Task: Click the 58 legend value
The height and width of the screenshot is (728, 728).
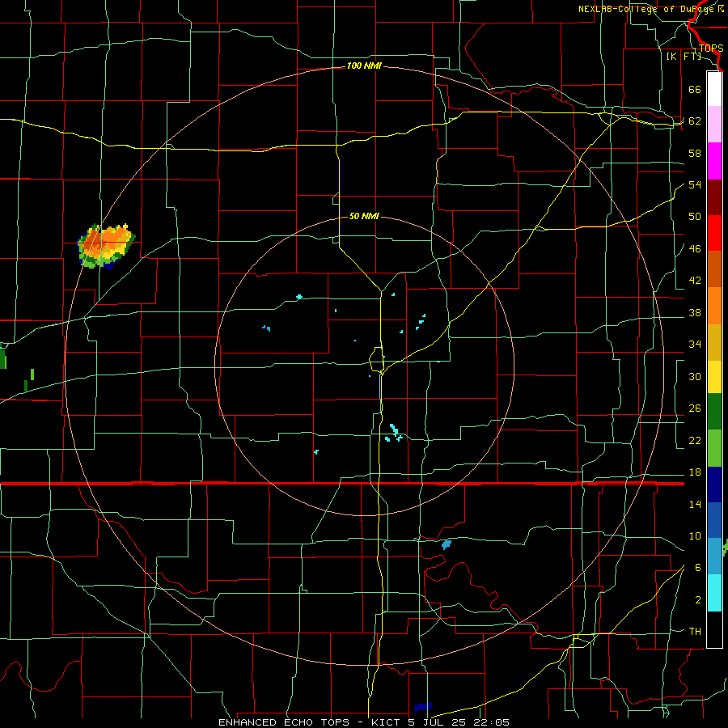Action: (x=695, y=153)
